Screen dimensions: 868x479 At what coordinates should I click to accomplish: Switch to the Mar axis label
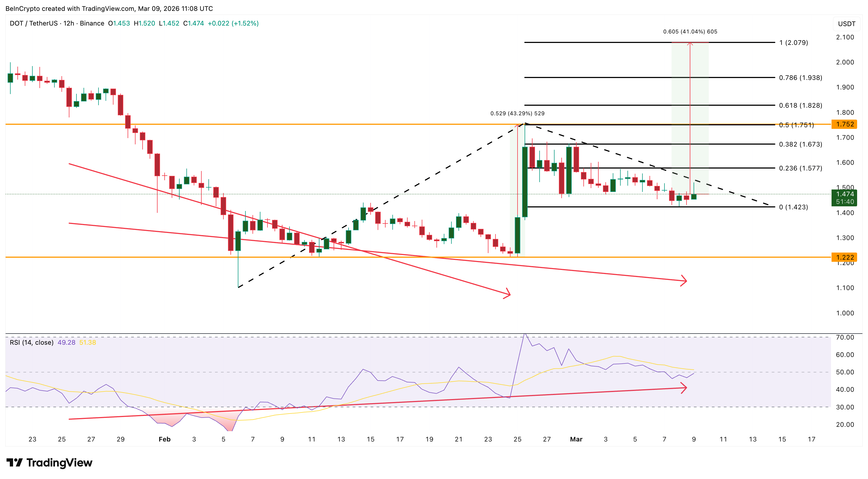(577, 439)
